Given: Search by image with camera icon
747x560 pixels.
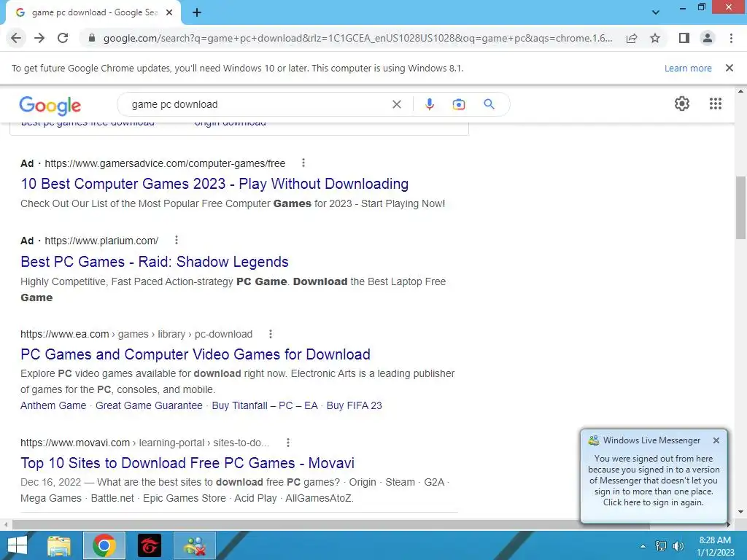Looking at the screenshot, I should click(458, 104).
